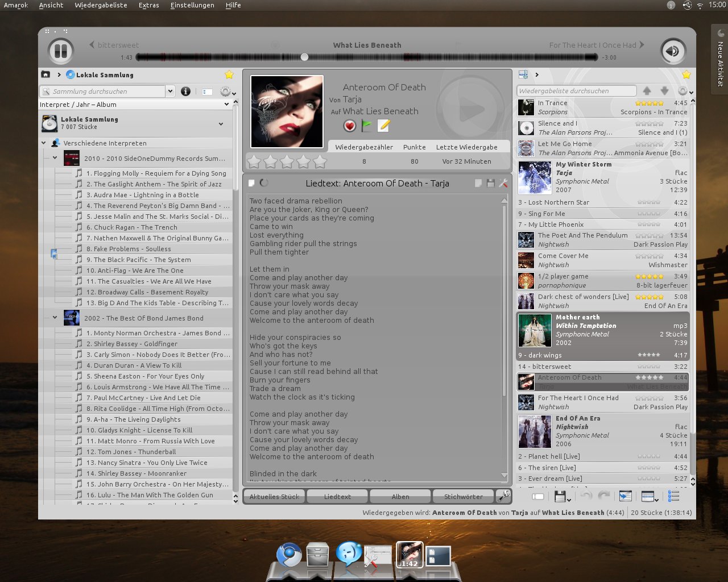Click the love heart icon for the current track
This screenshot has width=728, height=582.
350,126
